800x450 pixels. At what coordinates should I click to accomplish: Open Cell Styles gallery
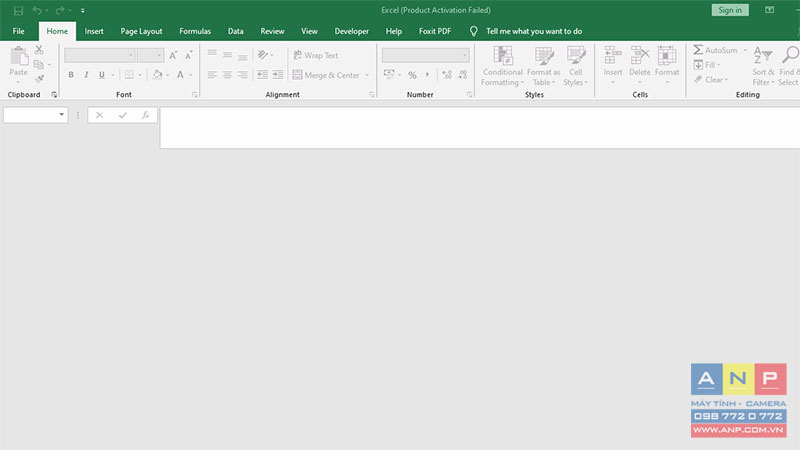576,66
